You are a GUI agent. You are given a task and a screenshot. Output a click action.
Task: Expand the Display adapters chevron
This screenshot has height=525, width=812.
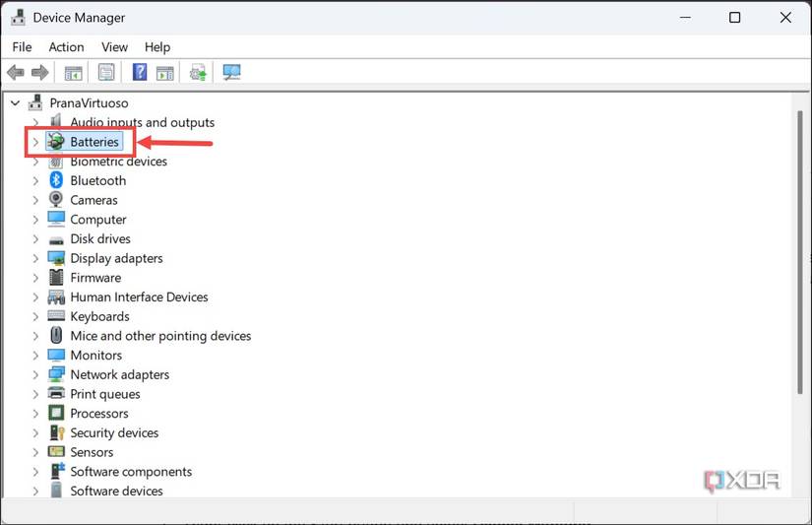[x=35, y=258]
